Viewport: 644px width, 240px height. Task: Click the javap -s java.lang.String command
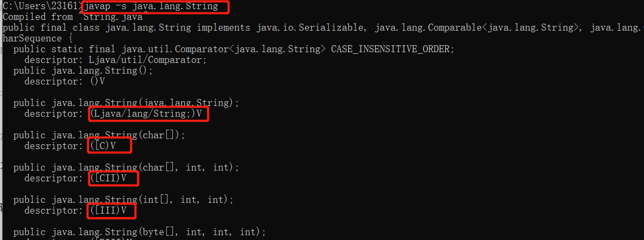(x=151, y=7)
